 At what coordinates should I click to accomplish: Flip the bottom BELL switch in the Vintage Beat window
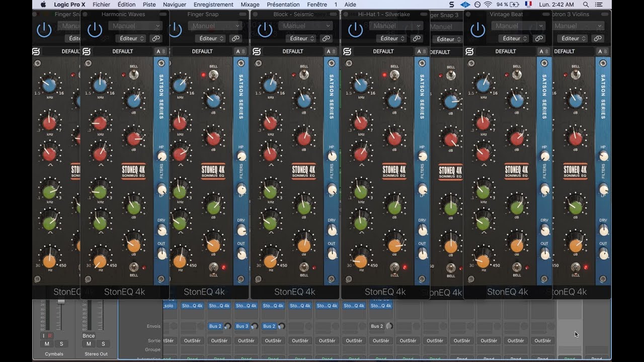tap(517, 267)
